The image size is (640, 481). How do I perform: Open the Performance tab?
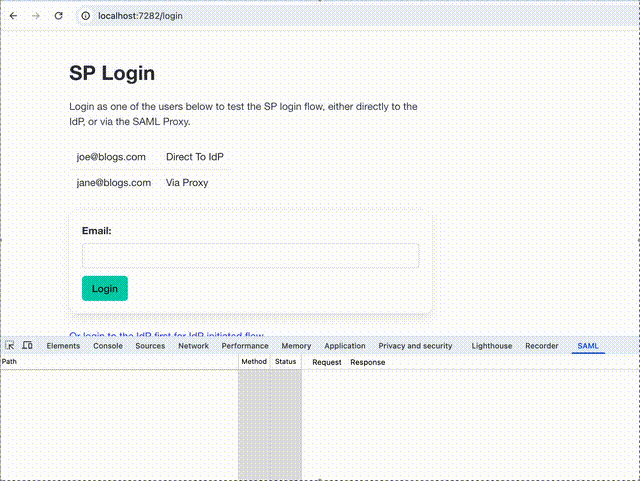click(x=245, y=346)
